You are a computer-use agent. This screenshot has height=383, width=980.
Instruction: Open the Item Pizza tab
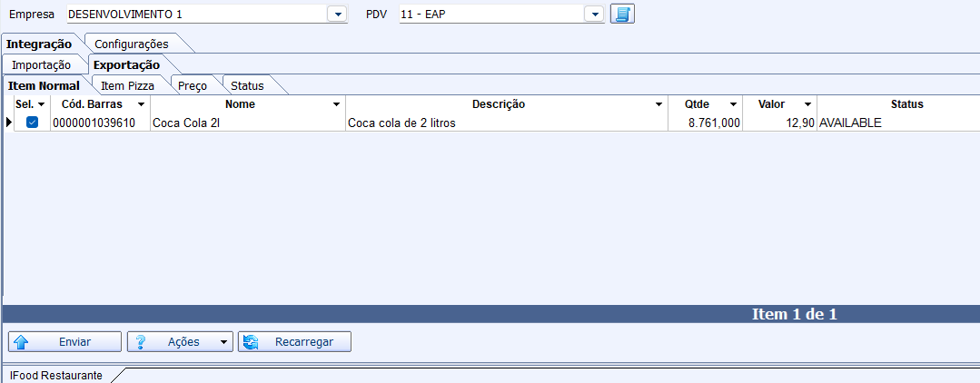pos(127,85)
